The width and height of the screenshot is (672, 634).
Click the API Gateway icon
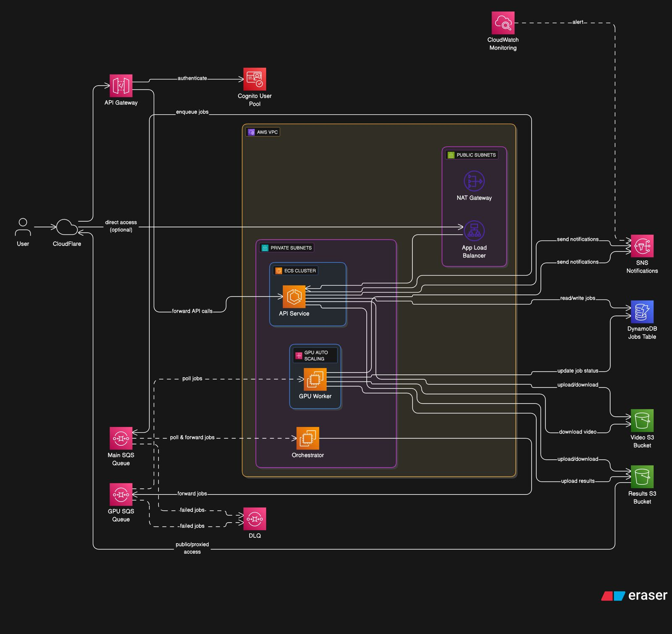tap(121, 86)
